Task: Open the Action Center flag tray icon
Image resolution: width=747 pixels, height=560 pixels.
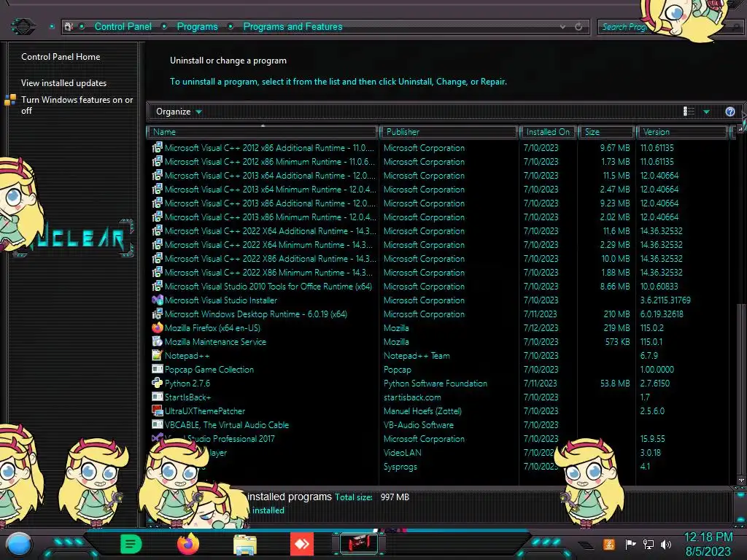Action: click(x=630, y=544)
